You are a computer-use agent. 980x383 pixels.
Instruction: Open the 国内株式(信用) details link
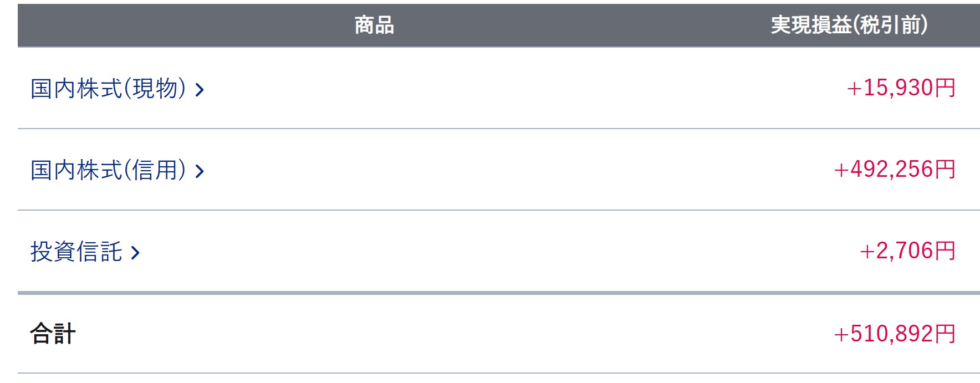tap(108, 170)
